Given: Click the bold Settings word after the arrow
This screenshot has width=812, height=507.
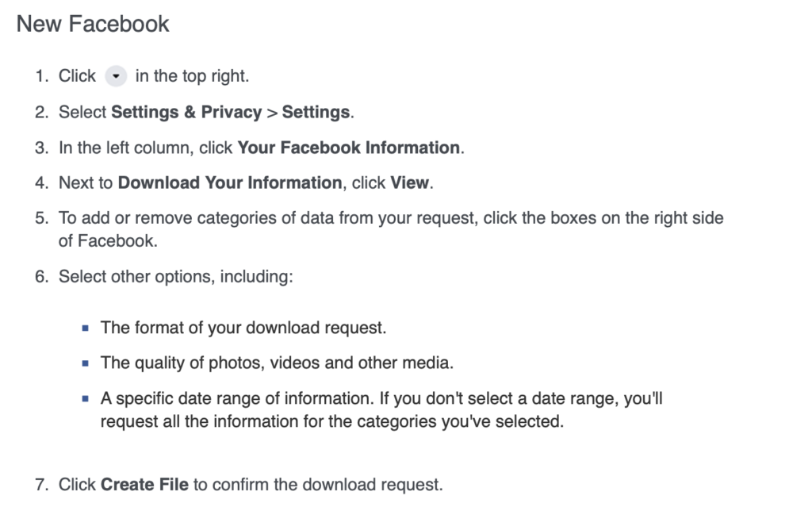Looking at the screenshot, I should coord(316,112).
